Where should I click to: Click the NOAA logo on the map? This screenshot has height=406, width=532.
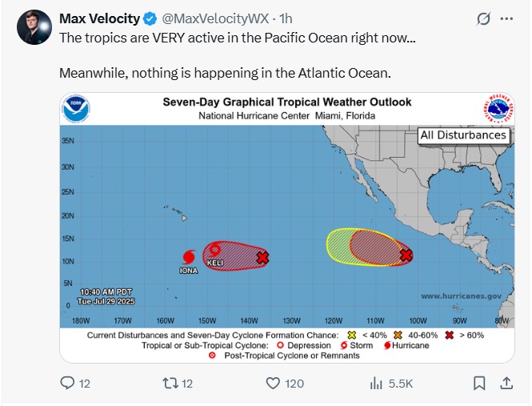coord(76,109)
